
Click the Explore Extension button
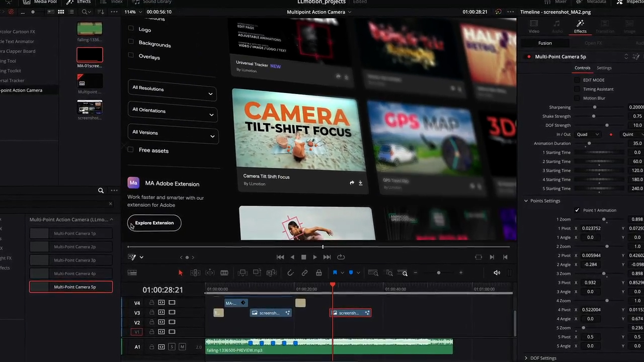pyautogui.click(x=154, y=223)
